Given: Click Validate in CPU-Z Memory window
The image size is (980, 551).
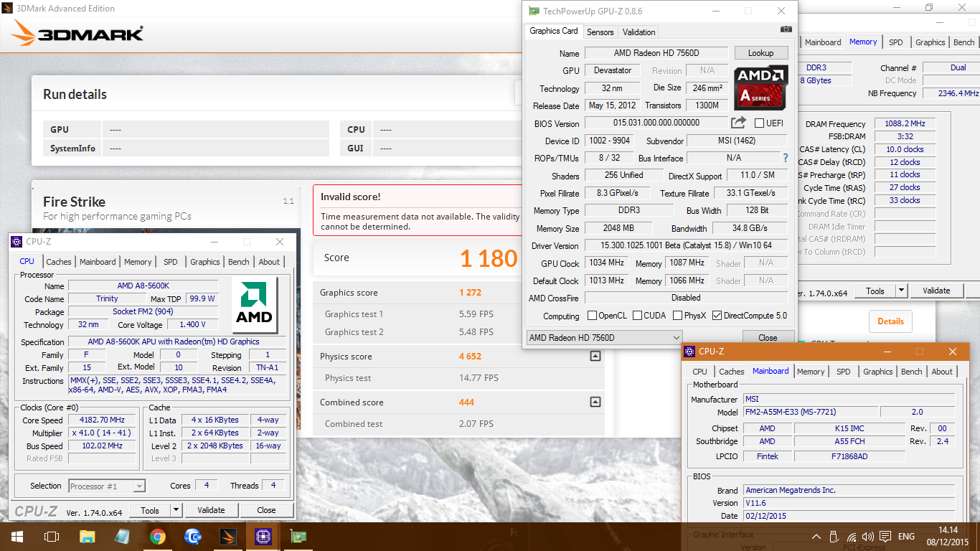Looking at the screenshot, I should coord(936,291).
